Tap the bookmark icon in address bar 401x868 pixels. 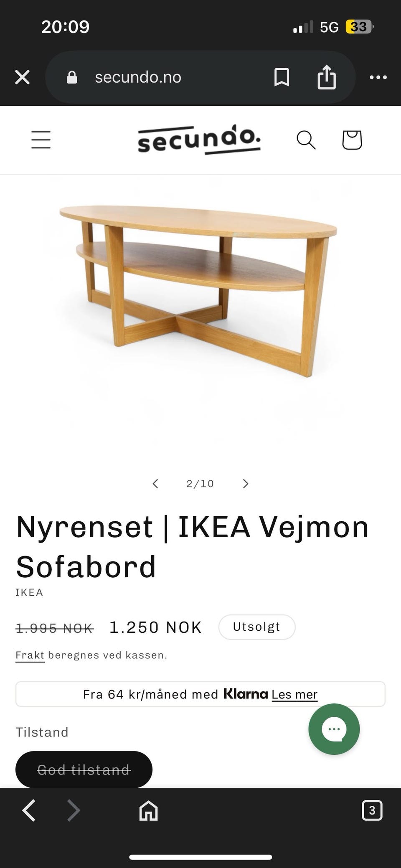click(x=282, y=77)
